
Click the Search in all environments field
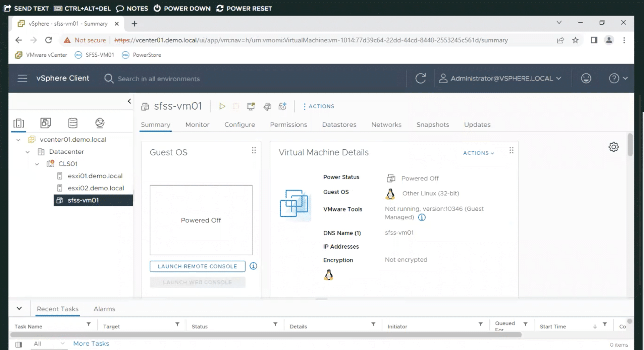click(x=159, y=79)
